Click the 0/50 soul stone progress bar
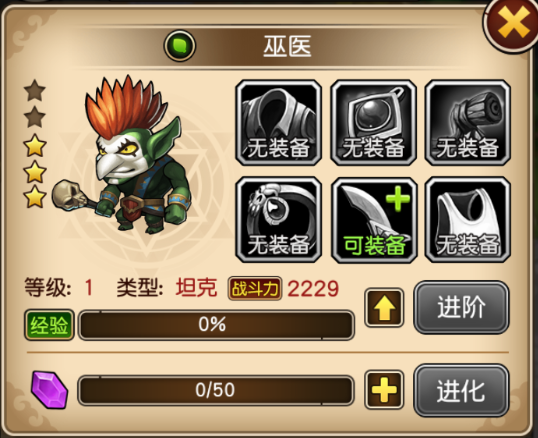 pos(216,390)
